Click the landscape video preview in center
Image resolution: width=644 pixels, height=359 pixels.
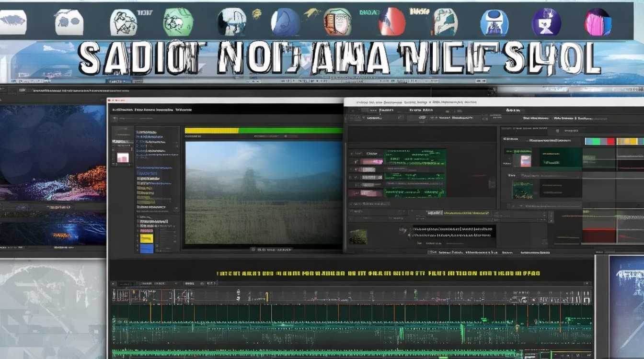(264, 192)
